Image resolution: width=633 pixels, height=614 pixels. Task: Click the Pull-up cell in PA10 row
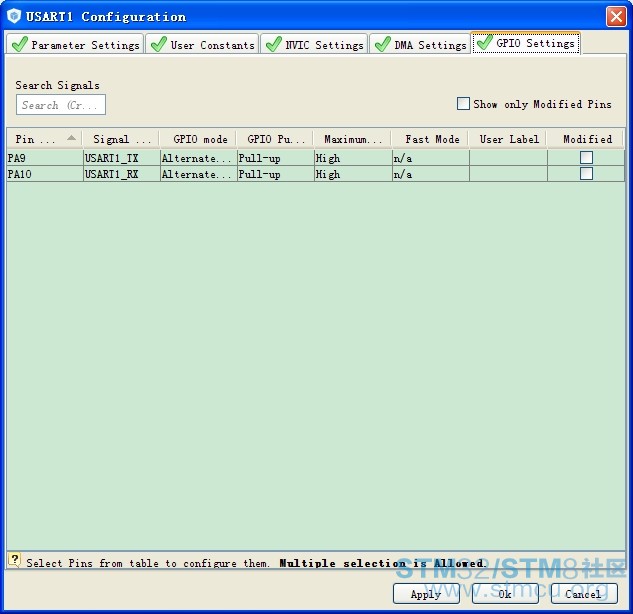click(275, 174)
